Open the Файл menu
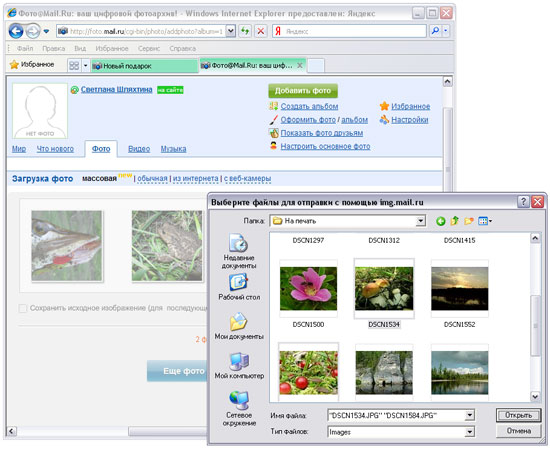This screenshot has height=449, width=550. 25,48
